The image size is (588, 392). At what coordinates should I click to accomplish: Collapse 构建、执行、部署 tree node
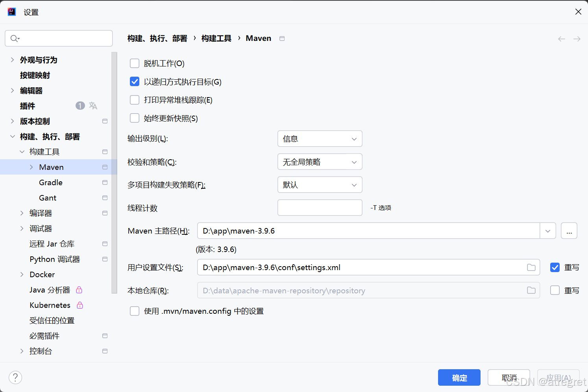point(12,136)
